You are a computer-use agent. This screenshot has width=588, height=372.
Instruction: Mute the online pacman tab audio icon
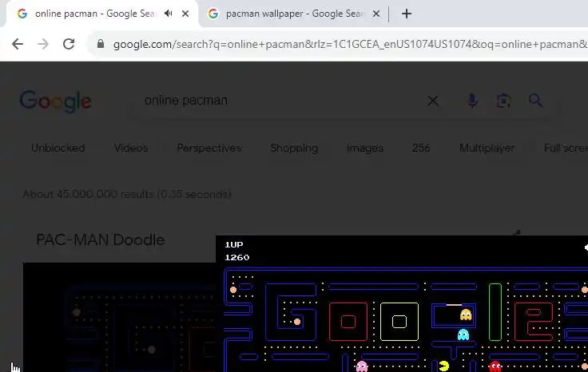point(169,14)
